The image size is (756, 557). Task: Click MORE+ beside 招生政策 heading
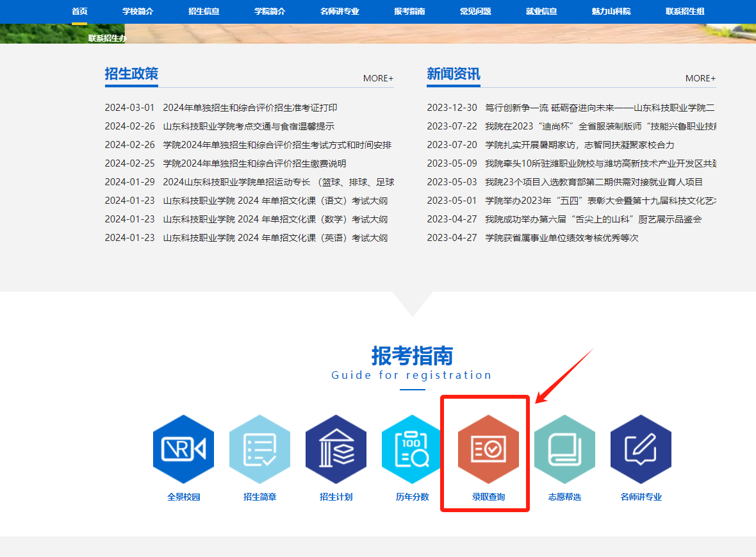click(x=378, y=78)
